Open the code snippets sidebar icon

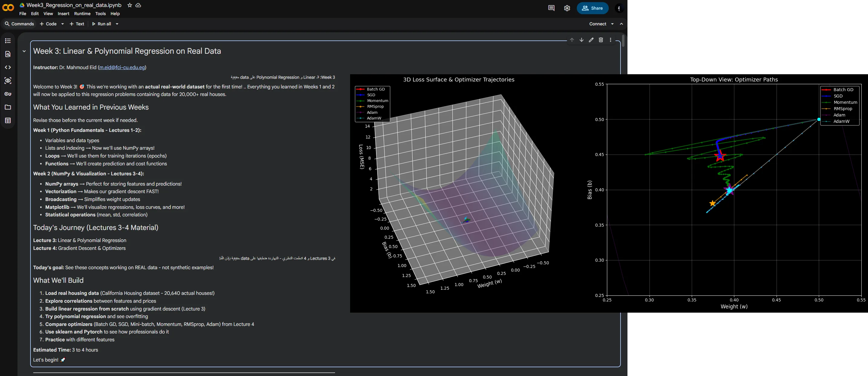pyautogui.click(x=8, y=67)
